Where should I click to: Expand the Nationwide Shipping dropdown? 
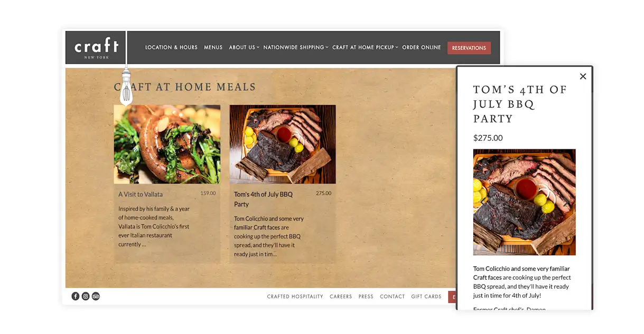pyautogui.click(x=296, y=47)
